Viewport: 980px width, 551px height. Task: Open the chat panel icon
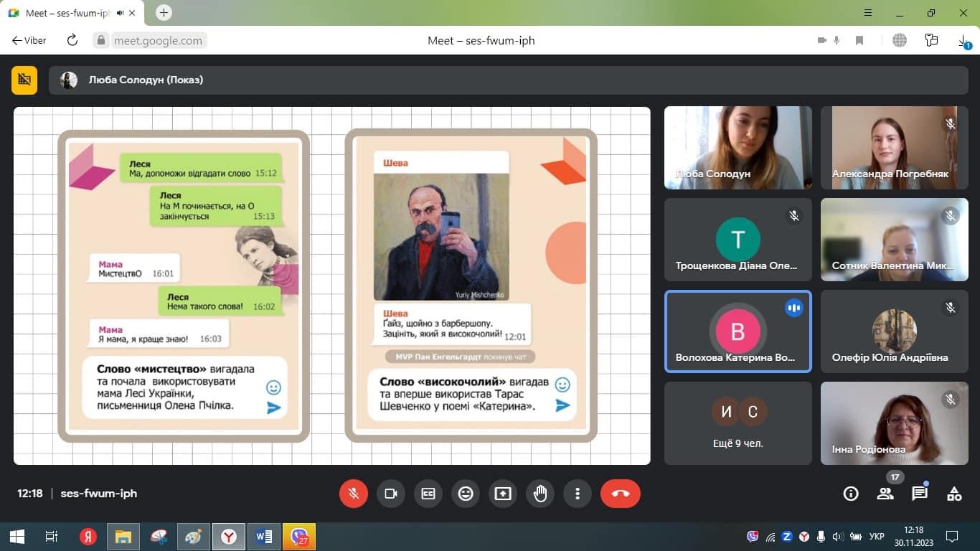[920, 494]
